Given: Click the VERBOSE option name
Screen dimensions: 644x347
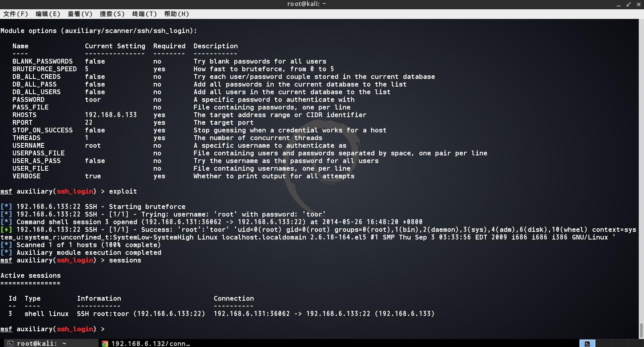Looking at the screenshot, I should click(27, 176).
